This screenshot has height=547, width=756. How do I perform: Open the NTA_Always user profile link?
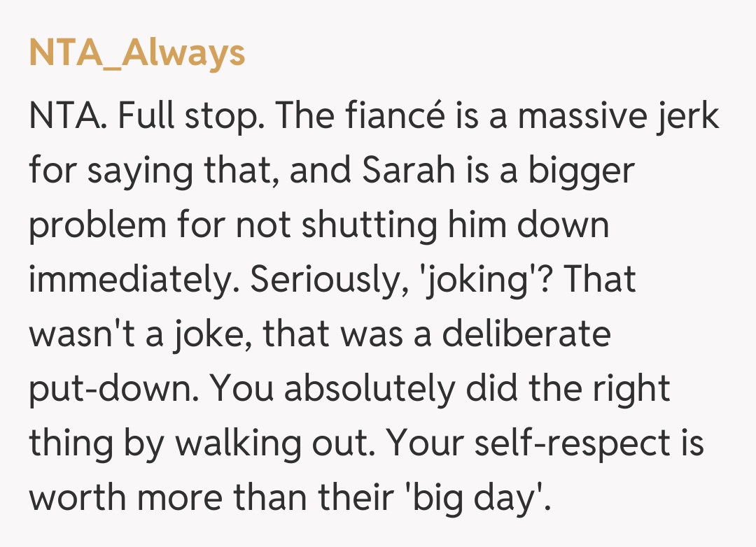click(x=137, y=52)
